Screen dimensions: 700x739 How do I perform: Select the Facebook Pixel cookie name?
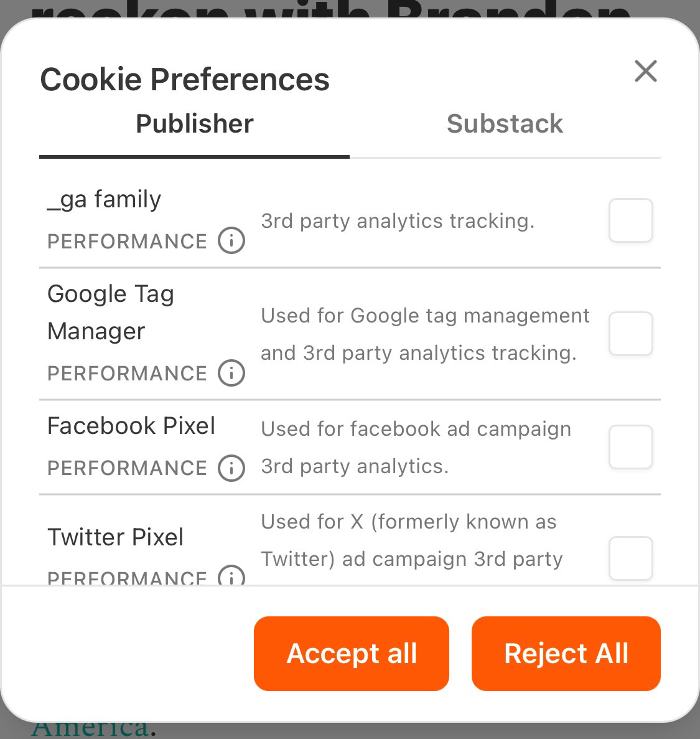click(131, 426)
